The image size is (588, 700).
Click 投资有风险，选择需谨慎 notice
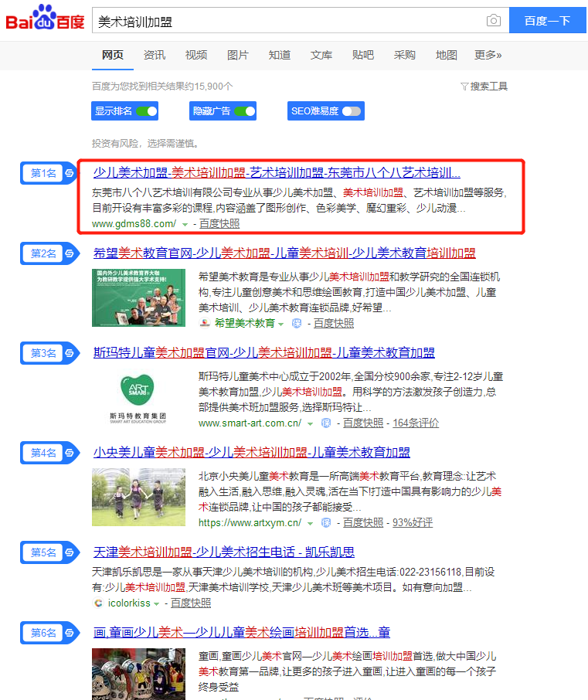(145, 144)
